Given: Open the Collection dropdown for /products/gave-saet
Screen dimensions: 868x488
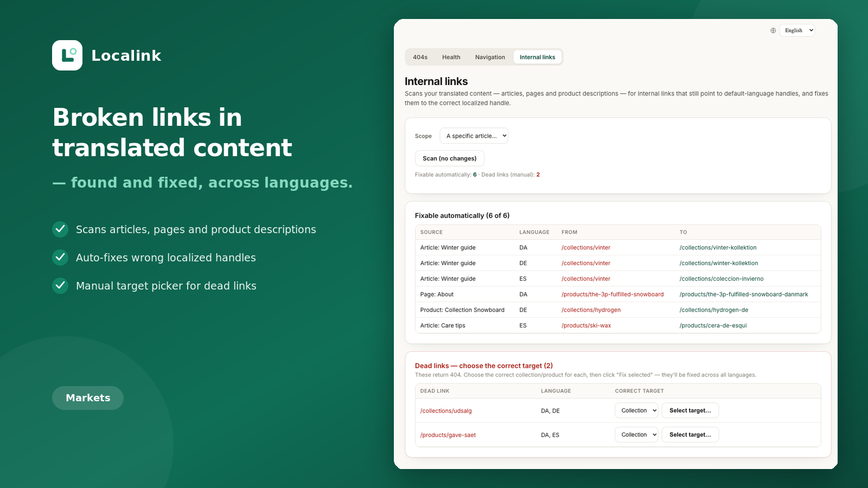Looking at the screenshot, I should point(636,435).
